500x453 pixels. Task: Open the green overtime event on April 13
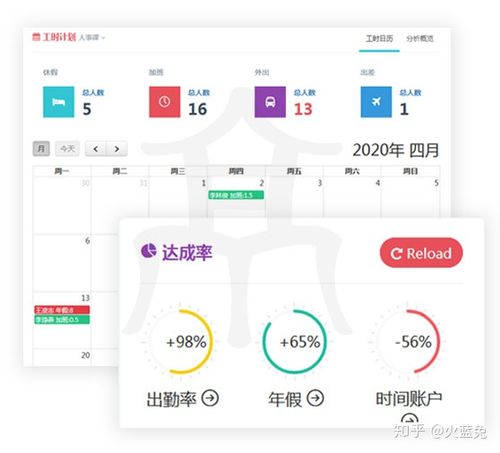click(62, 320)
